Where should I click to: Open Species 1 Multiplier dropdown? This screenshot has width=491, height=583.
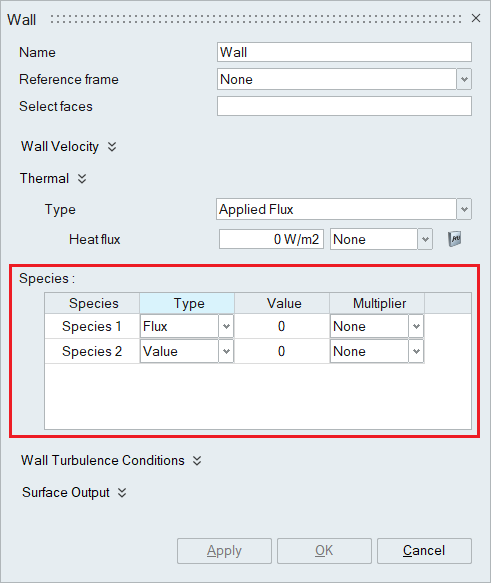(x=416, y=326)
